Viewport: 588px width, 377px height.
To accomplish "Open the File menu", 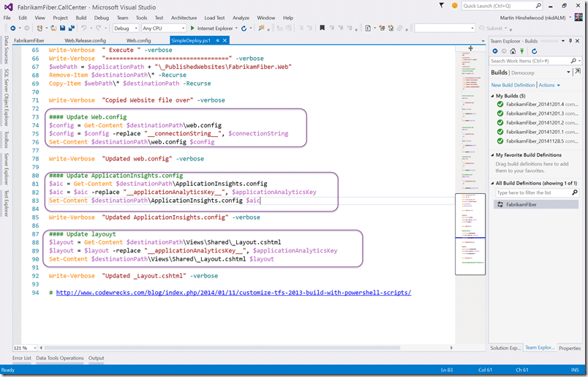I will click(7, 18).
